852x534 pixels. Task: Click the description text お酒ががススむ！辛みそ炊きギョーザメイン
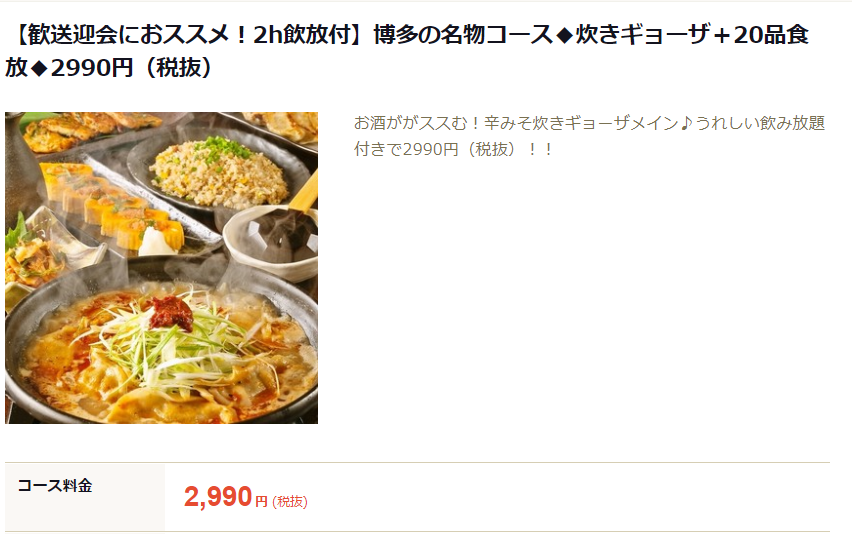(516, 123)
